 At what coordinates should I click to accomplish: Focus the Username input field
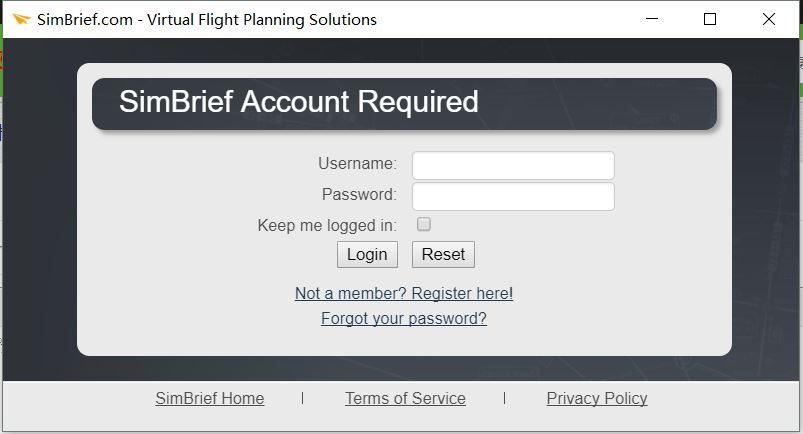pos(513,165)
